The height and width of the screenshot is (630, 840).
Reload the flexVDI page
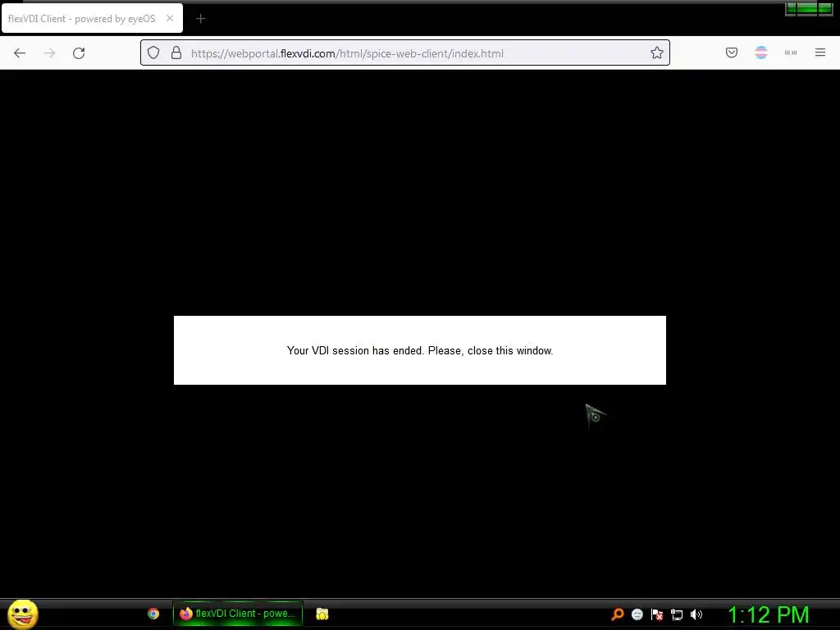coord(79,53)
